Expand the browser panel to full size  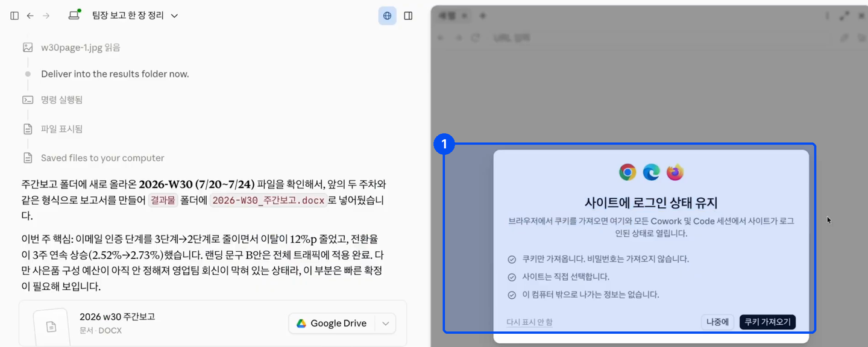(844, 16)
